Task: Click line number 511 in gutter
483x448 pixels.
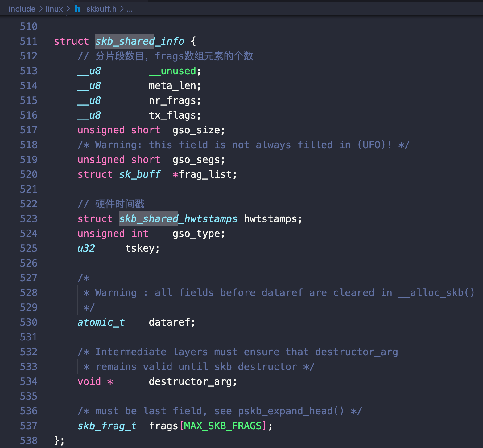Action: tap(29, 41)
